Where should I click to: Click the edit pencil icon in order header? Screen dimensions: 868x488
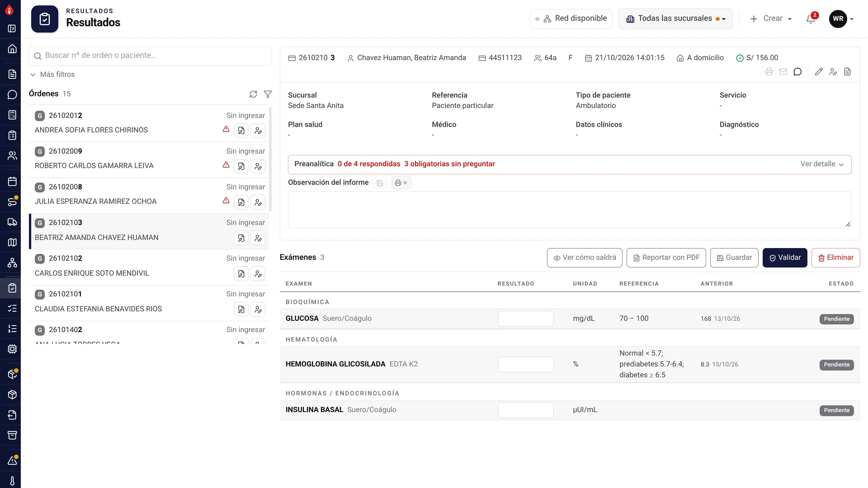[819, 72]
